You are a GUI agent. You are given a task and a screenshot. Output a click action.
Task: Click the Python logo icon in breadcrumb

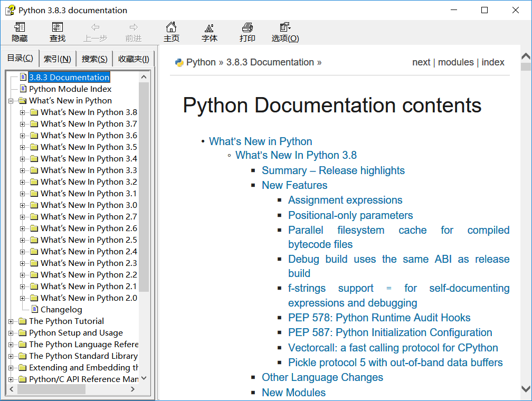click(x=179, y=62)
